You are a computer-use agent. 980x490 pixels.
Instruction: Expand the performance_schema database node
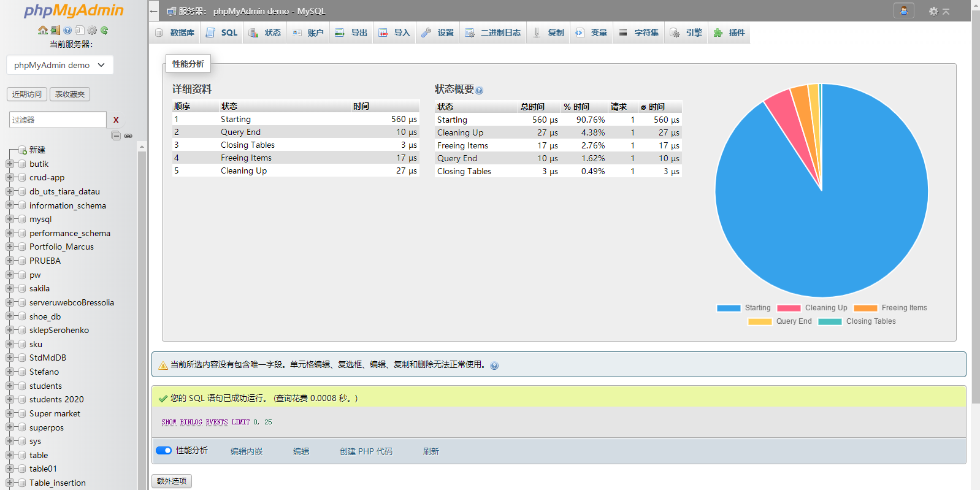(x=9, y=233)
